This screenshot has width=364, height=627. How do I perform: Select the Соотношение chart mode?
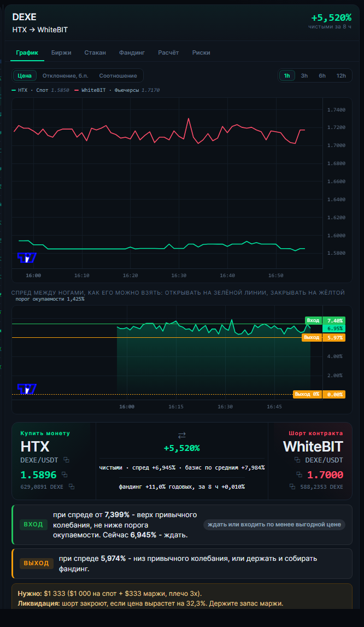[118, 75]
